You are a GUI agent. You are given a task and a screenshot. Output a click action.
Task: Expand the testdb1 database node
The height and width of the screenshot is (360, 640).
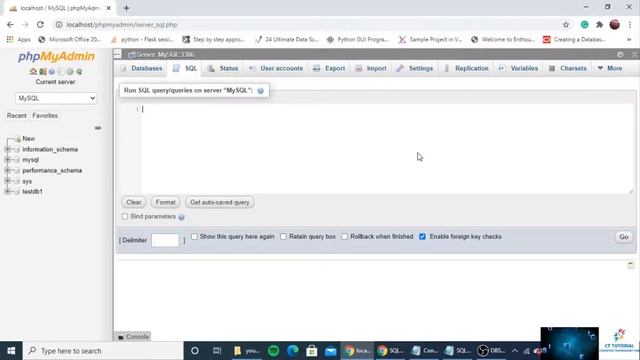(7, 191)
